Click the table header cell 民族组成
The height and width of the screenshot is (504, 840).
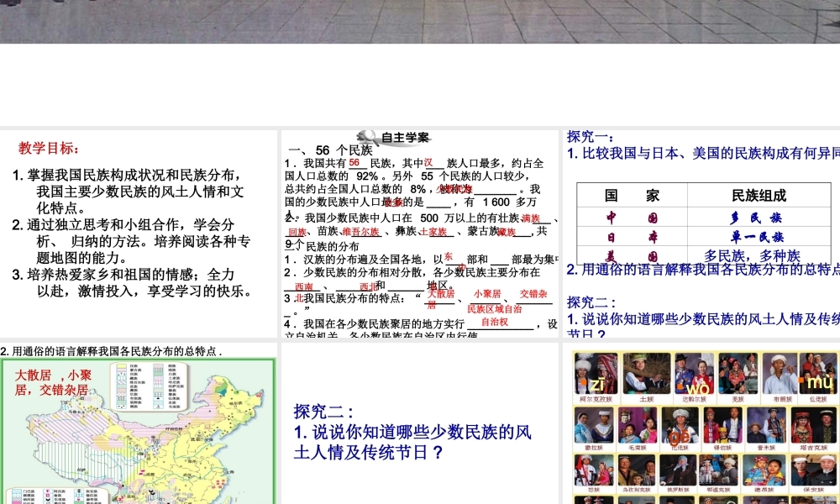(759, 196)
